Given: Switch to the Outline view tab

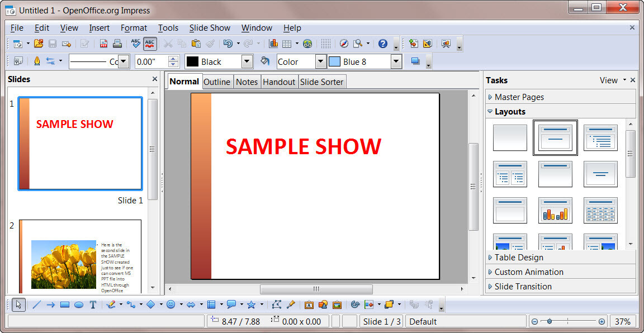Looking at the screenshot, I should pyautogui.click(x=217, y=82).
